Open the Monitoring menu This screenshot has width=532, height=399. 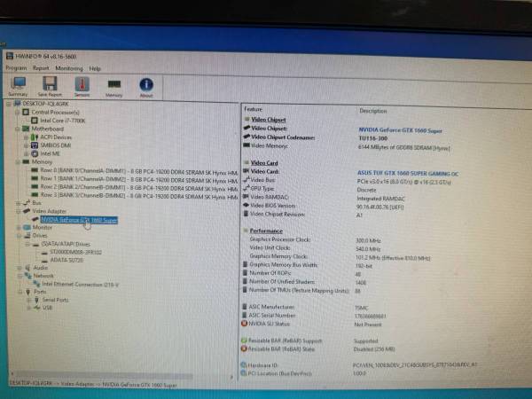coord(69,67)
